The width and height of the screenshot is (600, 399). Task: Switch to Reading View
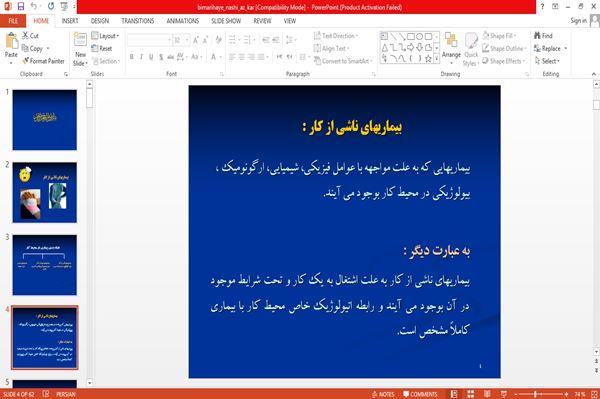click(x=487, y=394)
